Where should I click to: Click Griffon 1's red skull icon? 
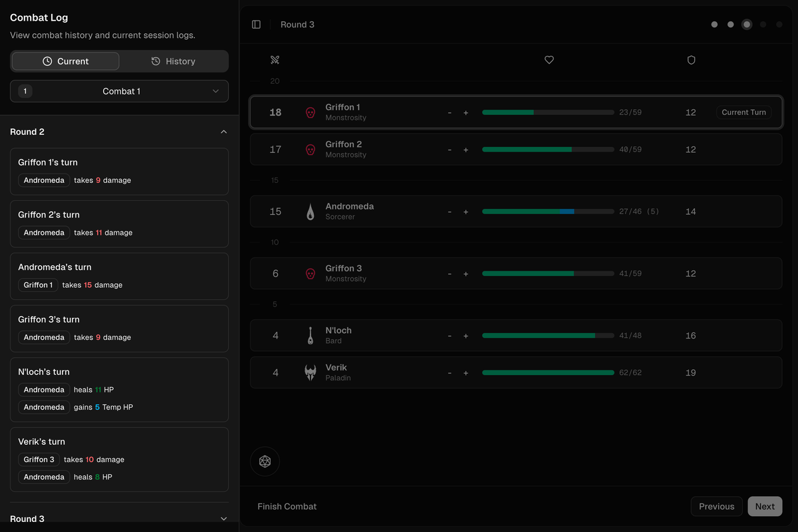click(x=310, y=112)
